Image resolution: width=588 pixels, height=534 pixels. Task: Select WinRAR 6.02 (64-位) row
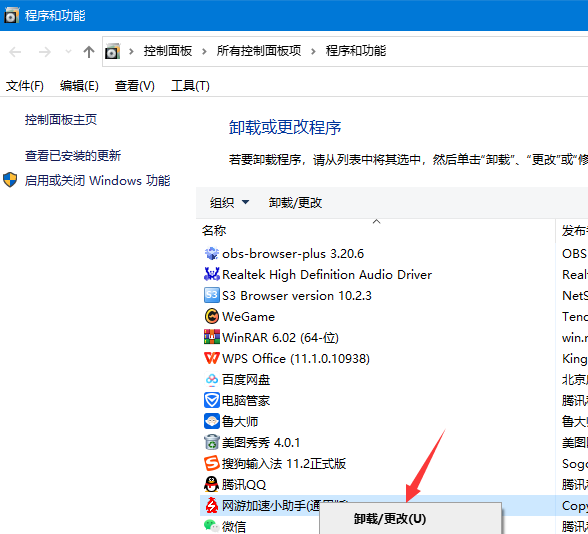(x=394, y=338)
